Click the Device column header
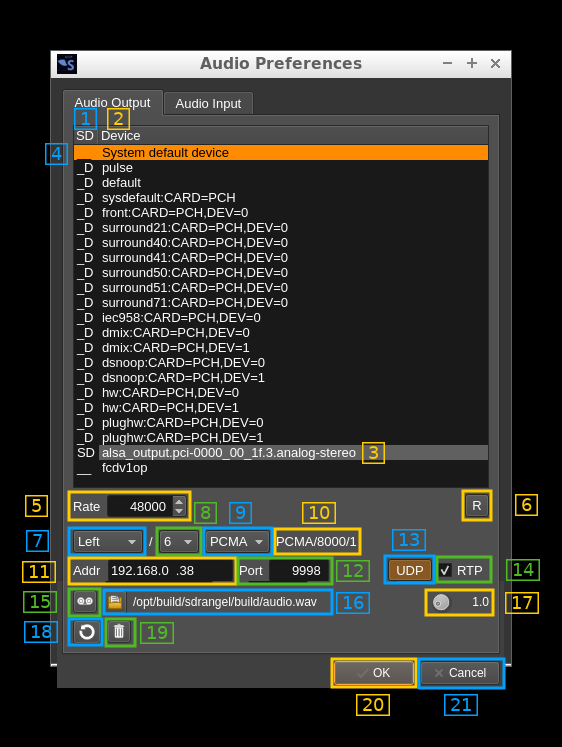Image resolution: width=562 pixels, height=747 pixels. pyautogui.click(x=293, y=136)
